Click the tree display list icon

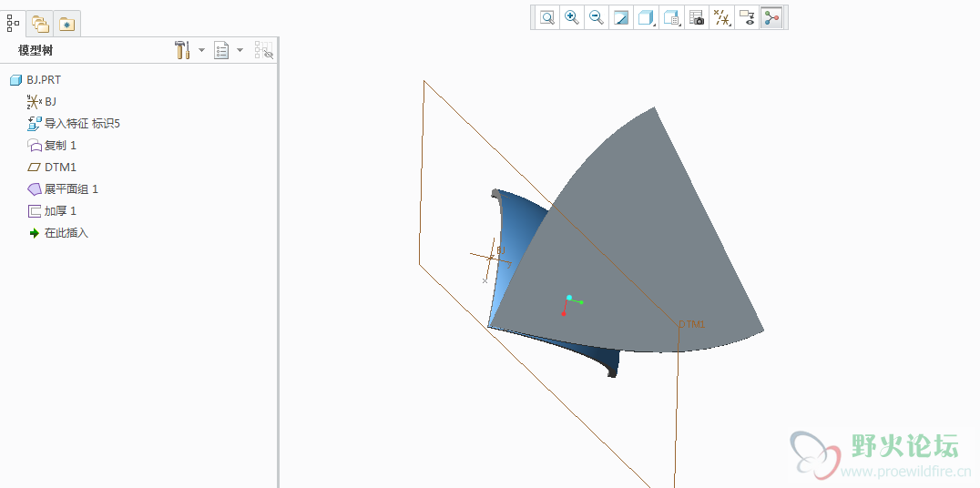(221, 50)
